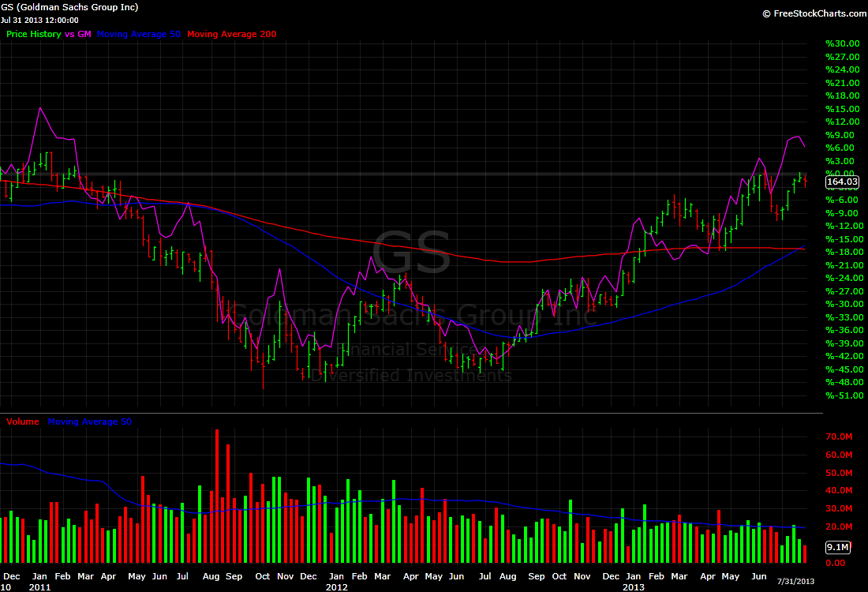The width and height of the screenshot is (868, 592).
Task: Select the magenta 'vs GM' comparison label
Action: coord(78,34)
